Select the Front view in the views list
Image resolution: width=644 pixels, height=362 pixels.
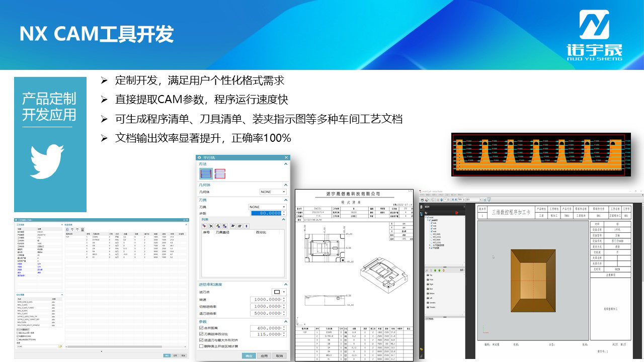click(x=430, y=280)
